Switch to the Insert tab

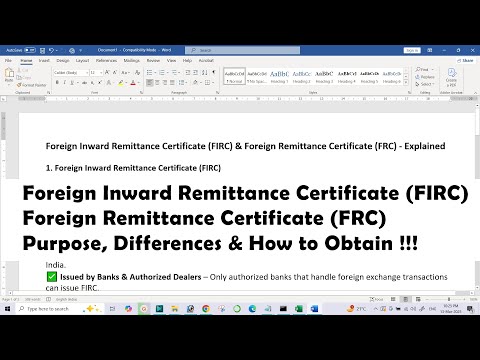coord(44,60)
